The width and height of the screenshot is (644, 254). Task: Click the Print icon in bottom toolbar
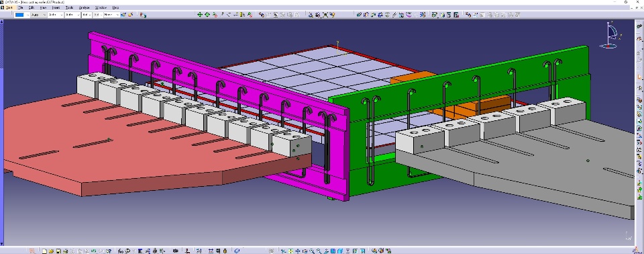[x=65, y=251]
